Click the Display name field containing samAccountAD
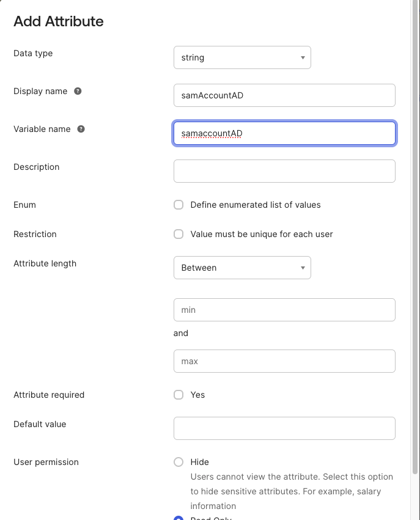 284,95
